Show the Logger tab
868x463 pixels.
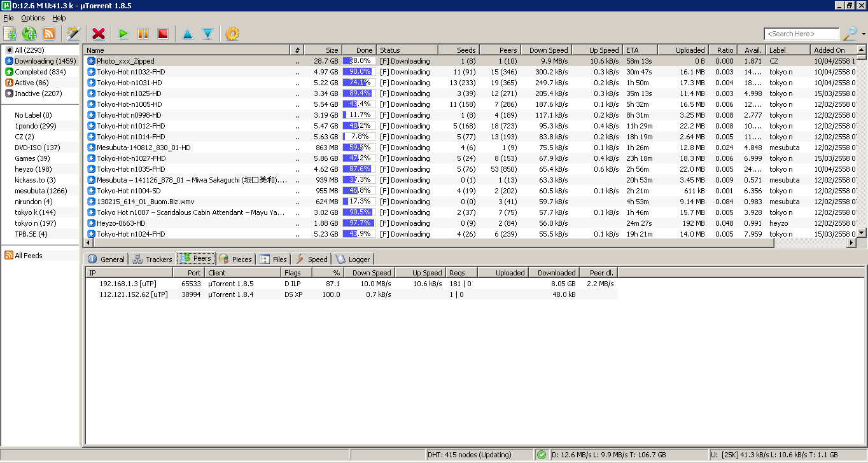[x=353, y=259]
